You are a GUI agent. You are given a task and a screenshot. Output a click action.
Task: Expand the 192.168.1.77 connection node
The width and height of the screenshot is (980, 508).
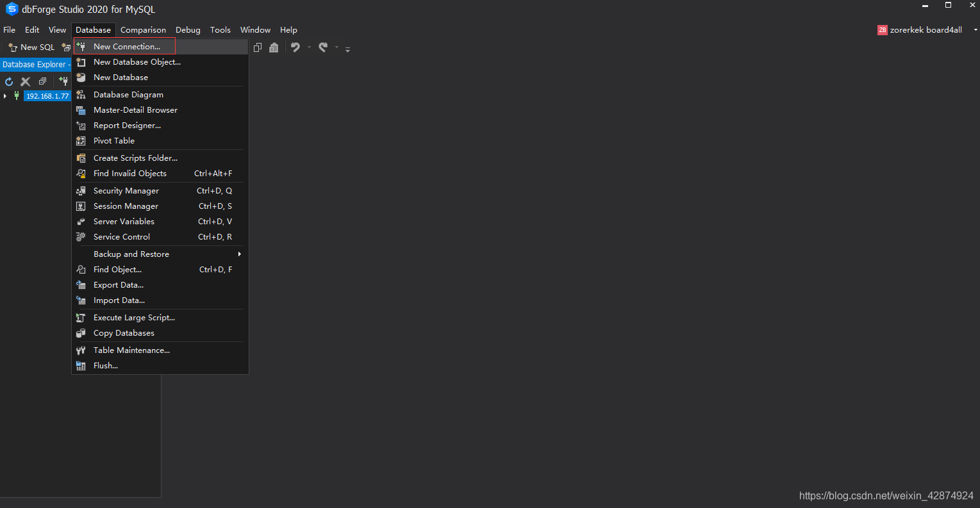tap(5, 96)
